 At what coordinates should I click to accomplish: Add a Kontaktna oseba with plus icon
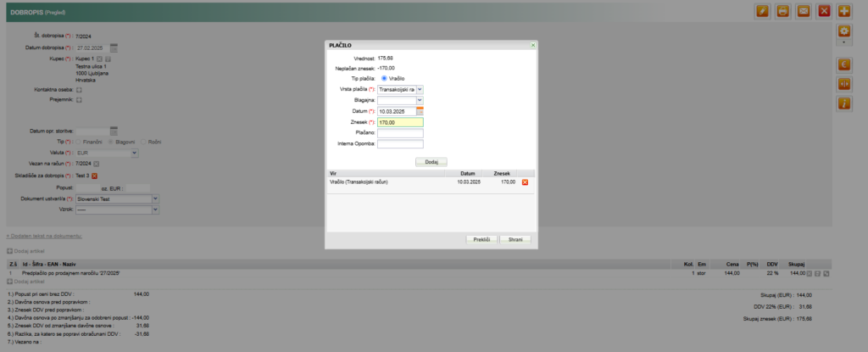pos(79,89)
